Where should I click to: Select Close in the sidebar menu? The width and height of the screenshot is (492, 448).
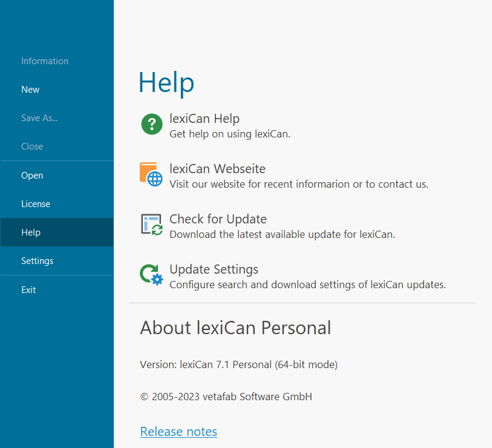point(32,147)
